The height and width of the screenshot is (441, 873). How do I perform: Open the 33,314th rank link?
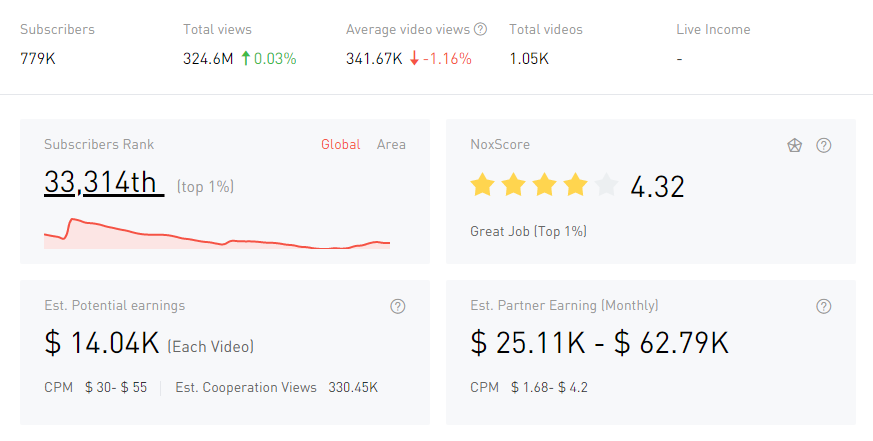[x=103, y=182]
